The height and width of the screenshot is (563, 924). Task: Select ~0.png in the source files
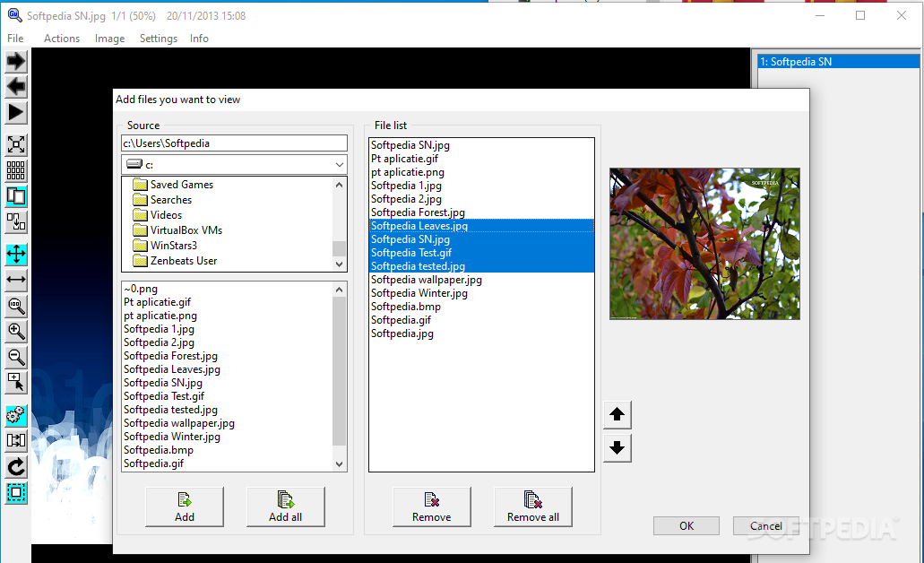[141, 289]
